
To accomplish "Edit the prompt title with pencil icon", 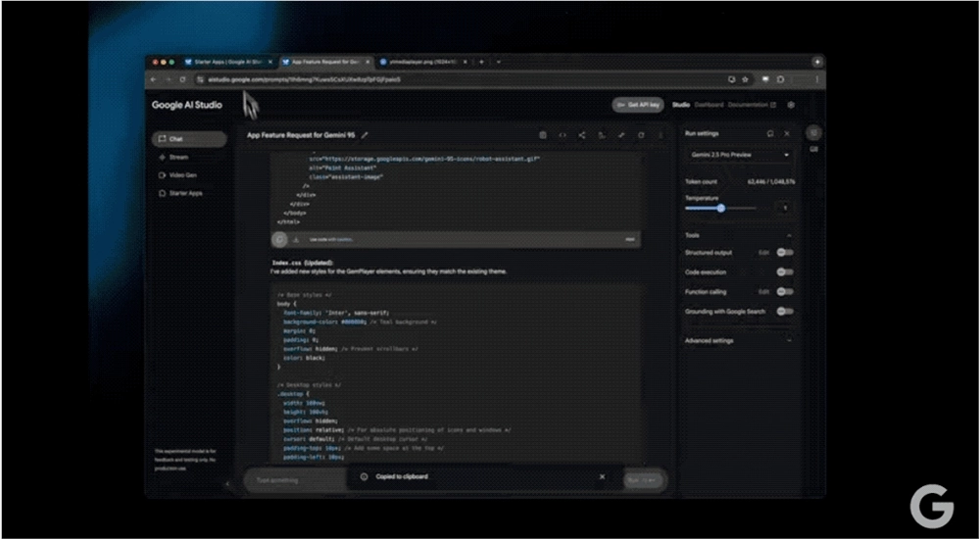I will click(365, 135).
